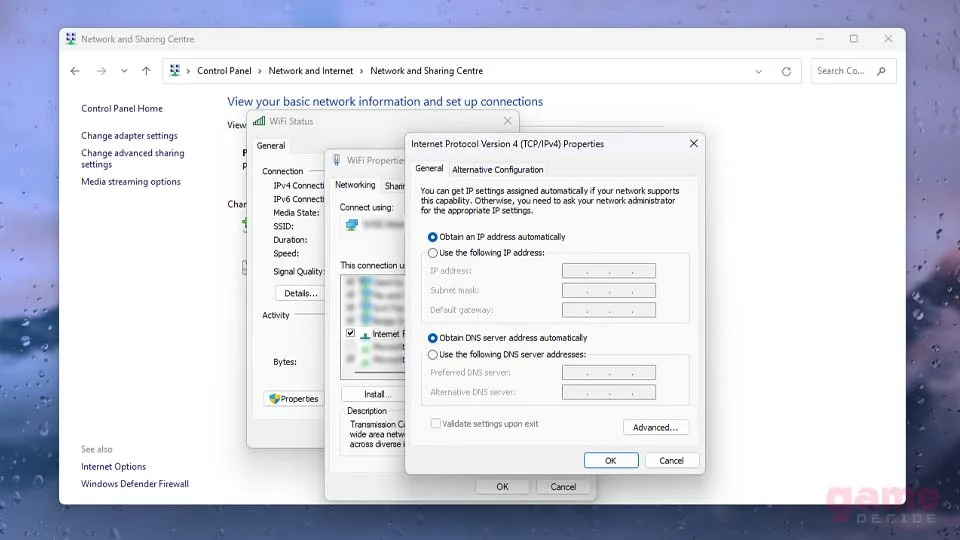960x540 pixels.
Task: Refresh the Network and Sharing Centre view
Action: click(786, 72)
